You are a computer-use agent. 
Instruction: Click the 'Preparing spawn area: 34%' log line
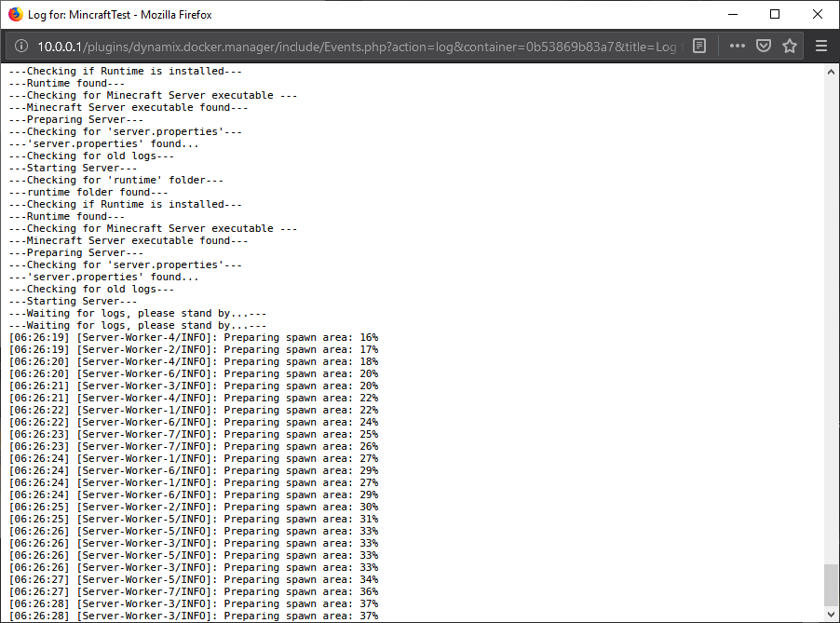tap(194, 579)
